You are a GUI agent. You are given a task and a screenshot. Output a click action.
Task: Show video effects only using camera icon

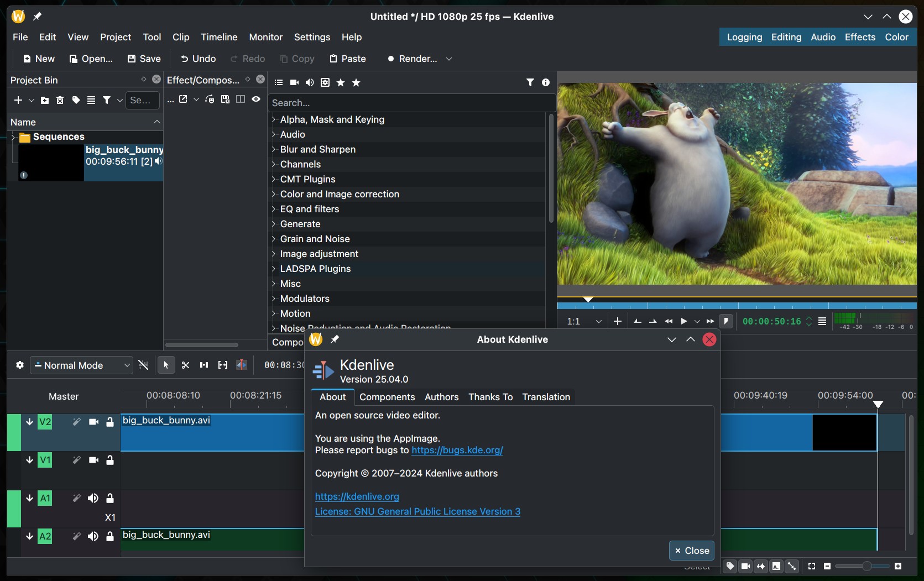pos(294,82)
